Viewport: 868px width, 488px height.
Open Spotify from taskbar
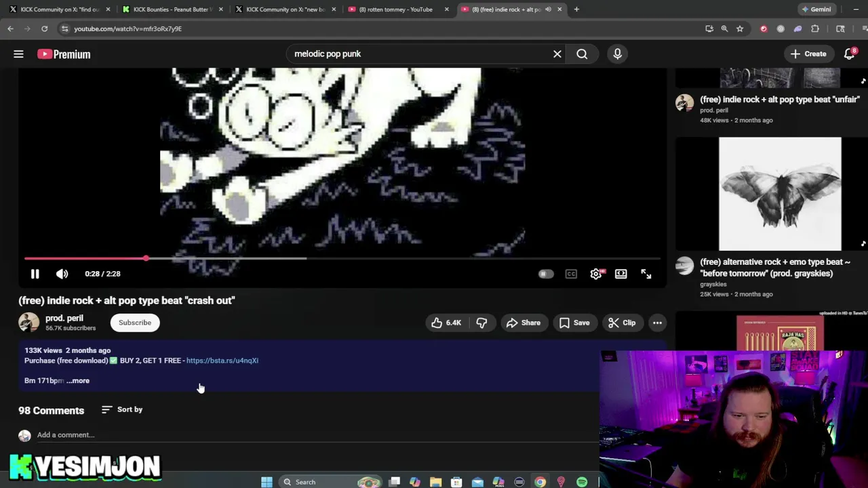(581, 482)
